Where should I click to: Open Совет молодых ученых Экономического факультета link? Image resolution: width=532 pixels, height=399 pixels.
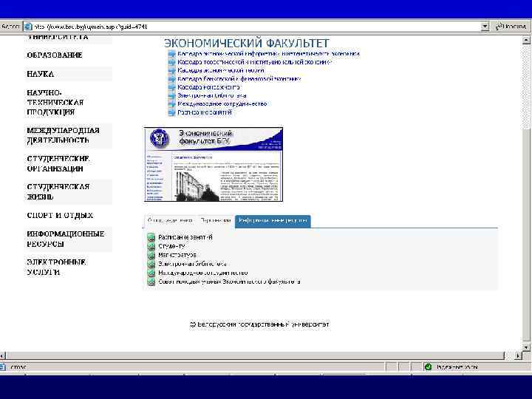[229, 282]
